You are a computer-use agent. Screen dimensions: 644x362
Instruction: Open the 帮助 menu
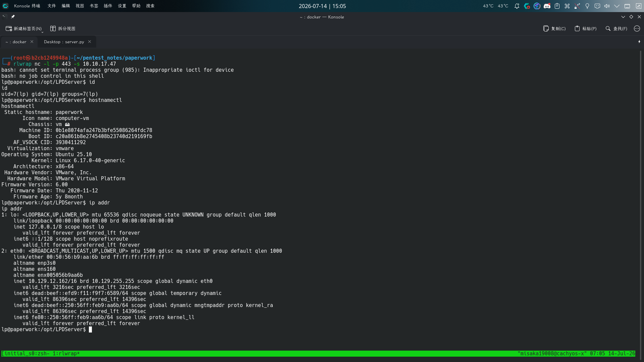pos(136,6)
